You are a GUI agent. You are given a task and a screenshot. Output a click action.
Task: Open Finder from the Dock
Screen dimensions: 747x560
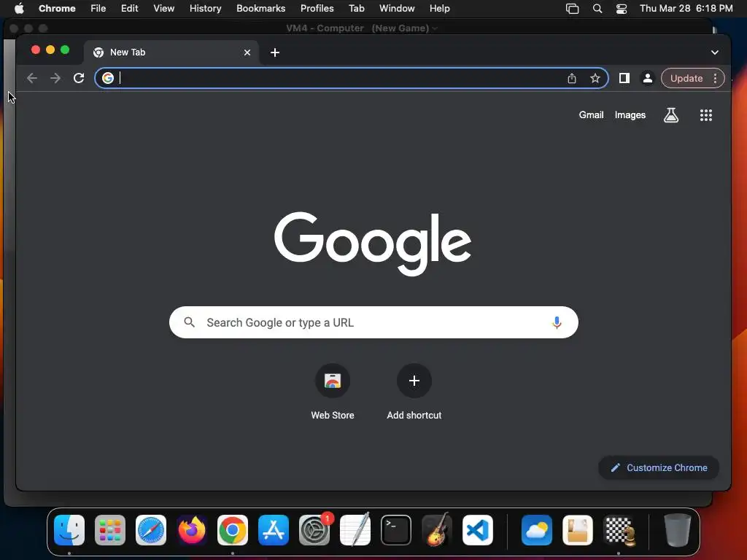[x=69, y=530]
